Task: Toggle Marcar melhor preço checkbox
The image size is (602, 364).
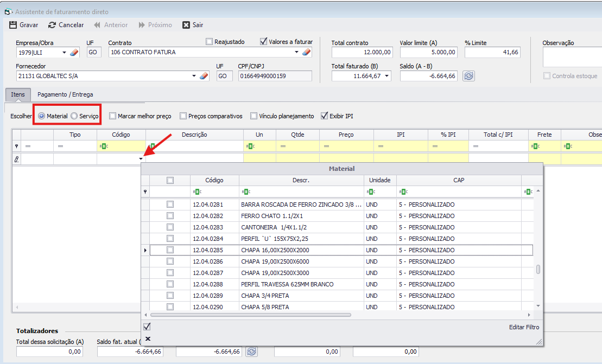Action: pyautogui.click(x=113, y=116)
